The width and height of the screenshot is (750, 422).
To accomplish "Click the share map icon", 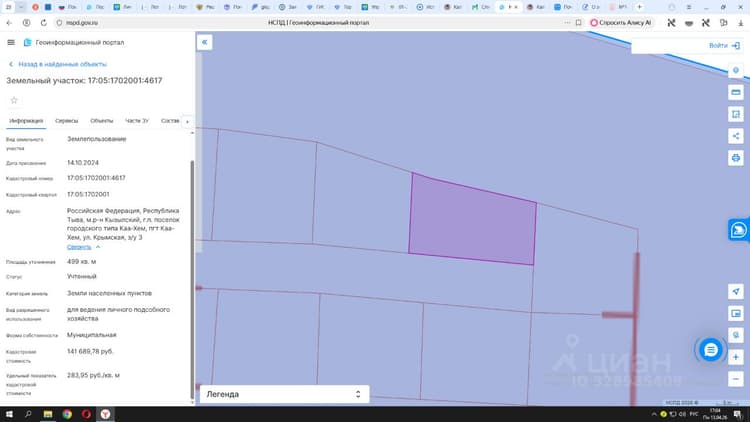I will pos(736,136).
